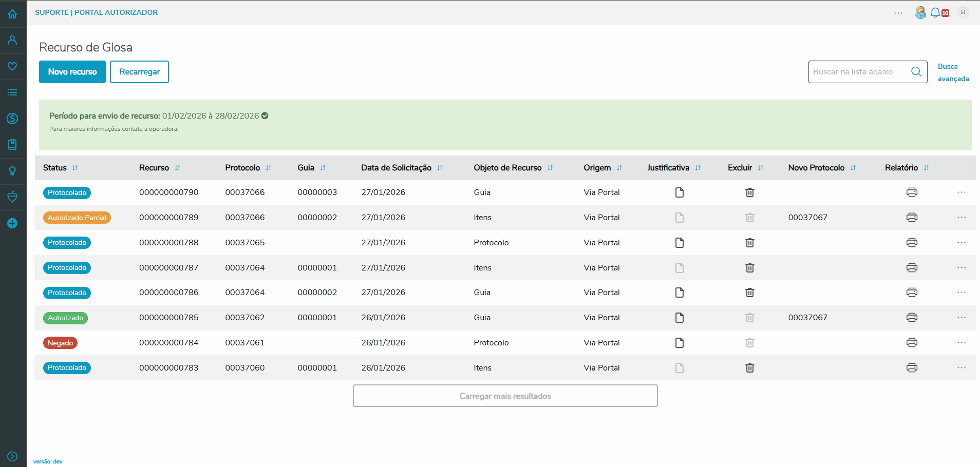Open the list menu in sidebar
Image resolution: width=980 pixels, height=467 pixels.
(12, 92)
